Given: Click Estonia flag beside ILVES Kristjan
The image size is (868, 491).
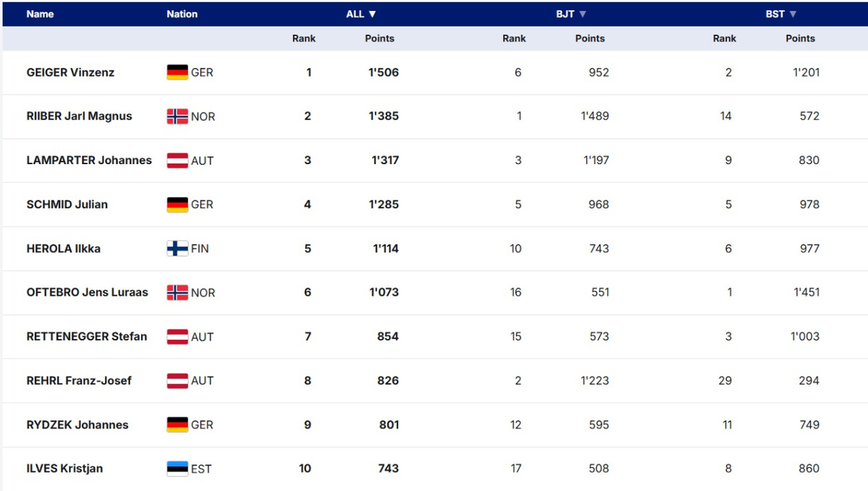Looking at the screenshot, I should 177,469.
